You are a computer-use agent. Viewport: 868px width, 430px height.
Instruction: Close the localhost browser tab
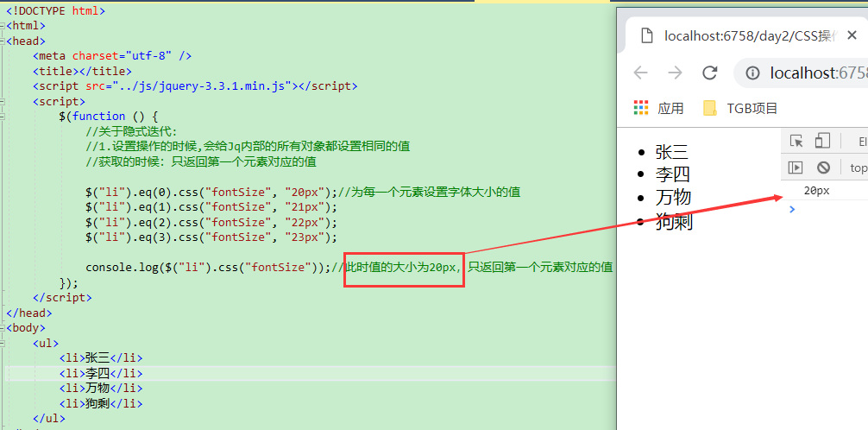[x=852, y=36]
